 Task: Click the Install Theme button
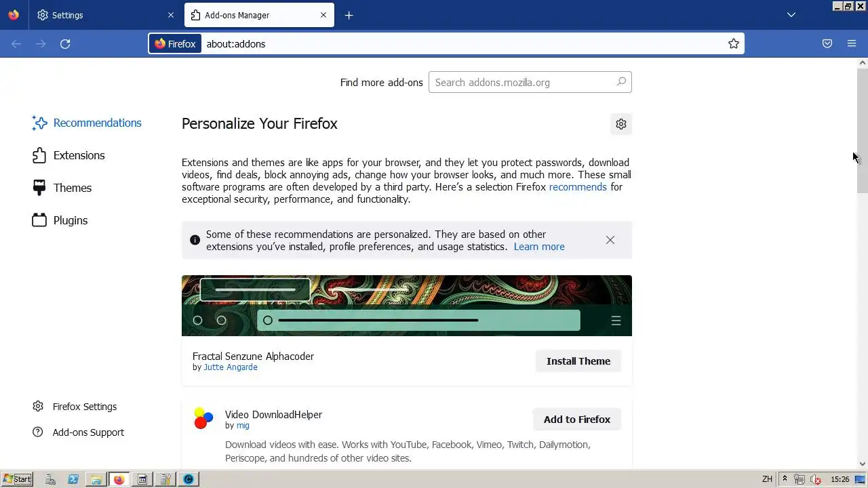coord(578,361)
